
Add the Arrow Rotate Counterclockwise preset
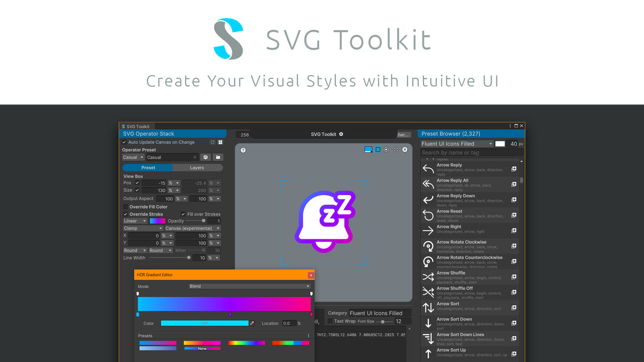click(514, 262)
